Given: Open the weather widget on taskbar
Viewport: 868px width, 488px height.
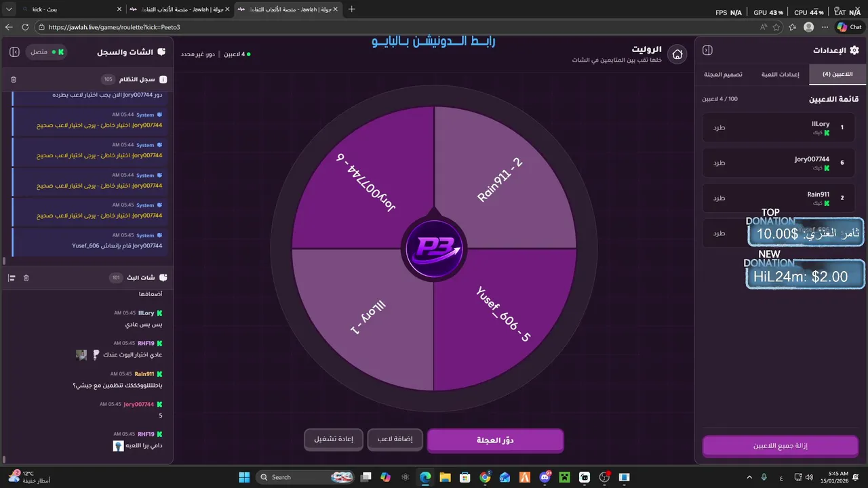Looking at the screenshot, I should (x=28, y=477).
